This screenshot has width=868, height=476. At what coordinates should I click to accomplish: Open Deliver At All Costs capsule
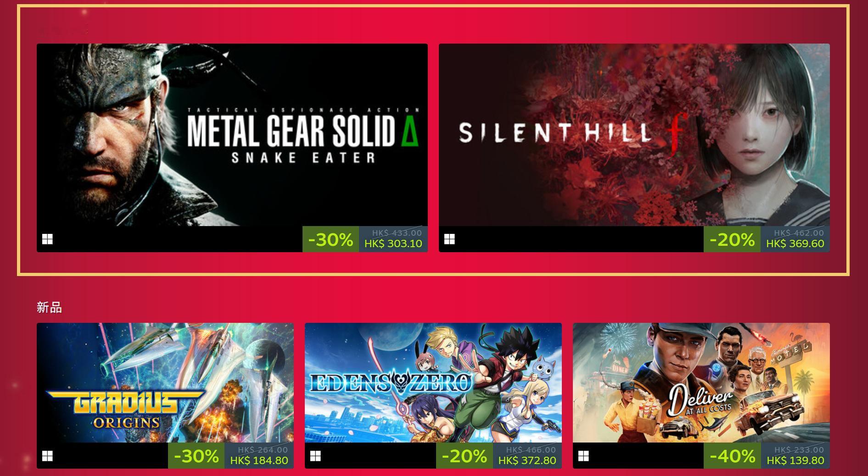point(701,383)
